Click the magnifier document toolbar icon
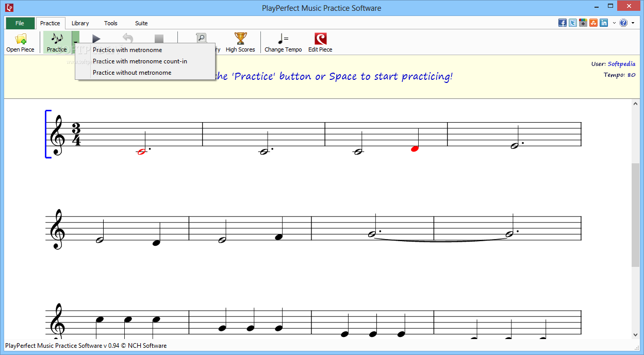 [201, 38]
